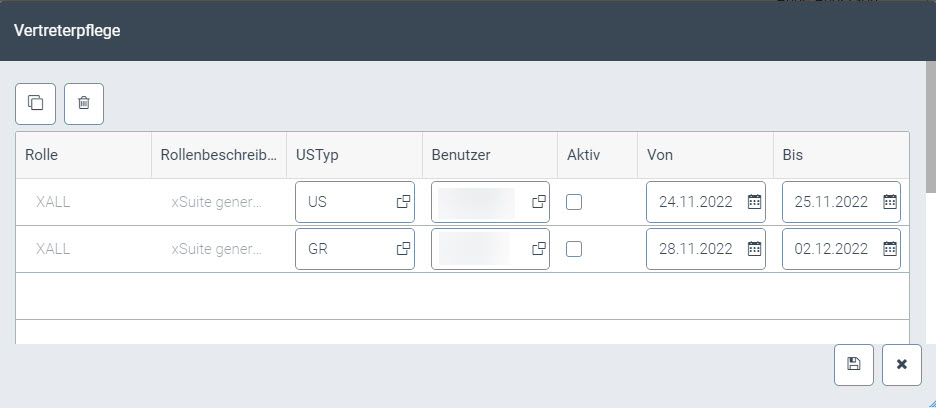The width and height of the screenshot is (936, 408).
Task: Open calendar for Von date 28.11.2022
Action: 755,249
